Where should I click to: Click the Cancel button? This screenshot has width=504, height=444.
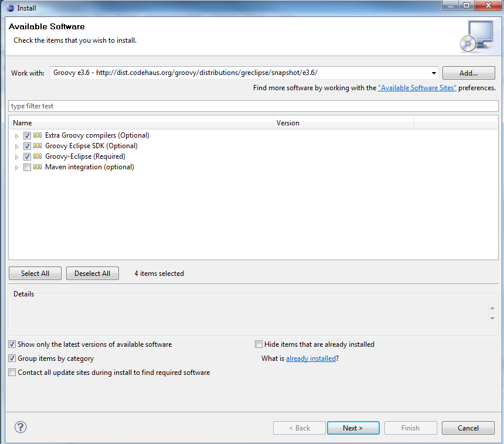468,428
